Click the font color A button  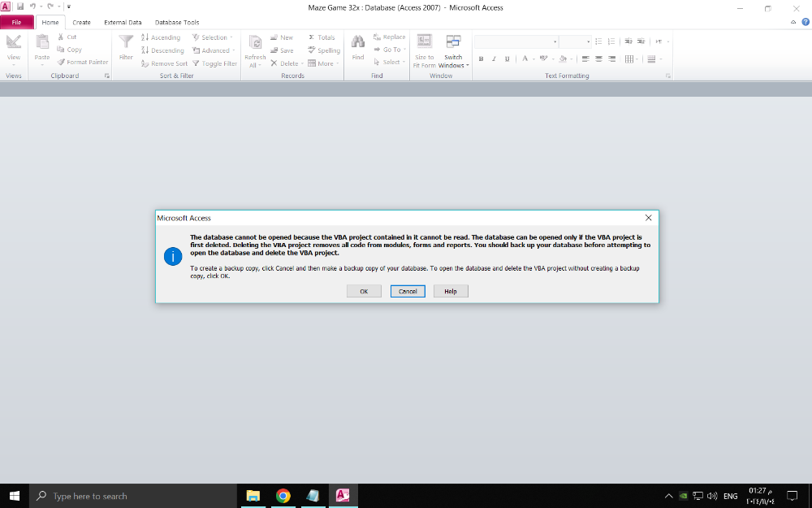[525, 59]
